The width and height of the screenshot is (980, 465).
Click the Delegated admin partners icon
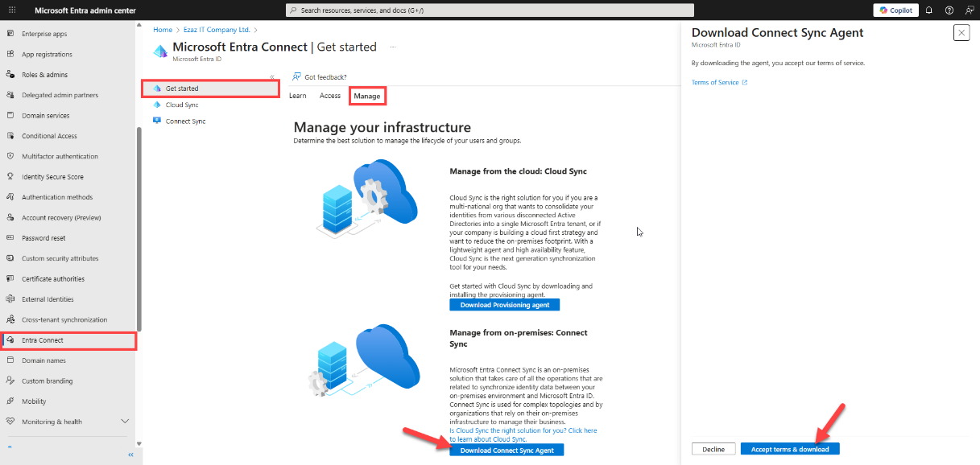[10, 95]
